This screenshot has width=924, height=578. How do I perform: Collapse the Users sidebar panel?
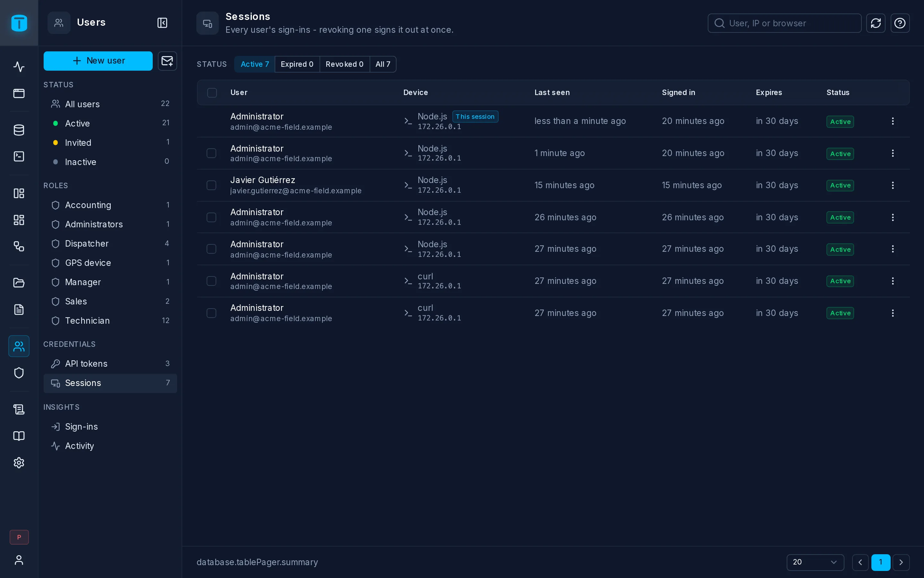162,23
